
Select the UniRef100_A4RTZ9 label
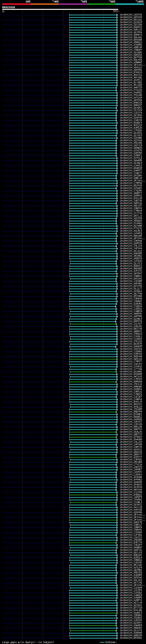click(x=131, y=88)
